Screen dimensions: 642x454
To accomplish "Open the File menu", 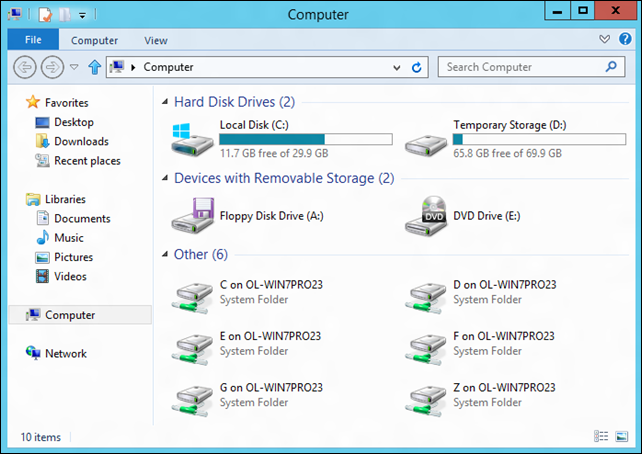I will coord(33,40).
